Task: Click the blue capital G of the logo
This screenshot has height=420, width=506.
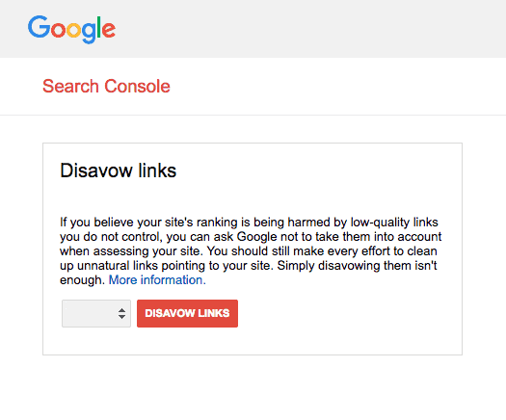Action: pyautogui.click(x=39, y=27)
